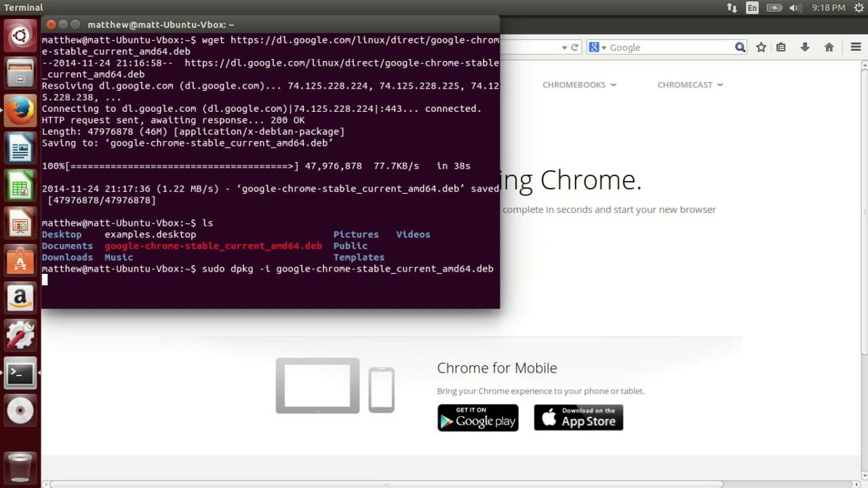The width and height of the screenshot is (868, 488).
Task: Open LibreOffice Impress from launcher
Action: pyautogui.click(x=20, y=222)
